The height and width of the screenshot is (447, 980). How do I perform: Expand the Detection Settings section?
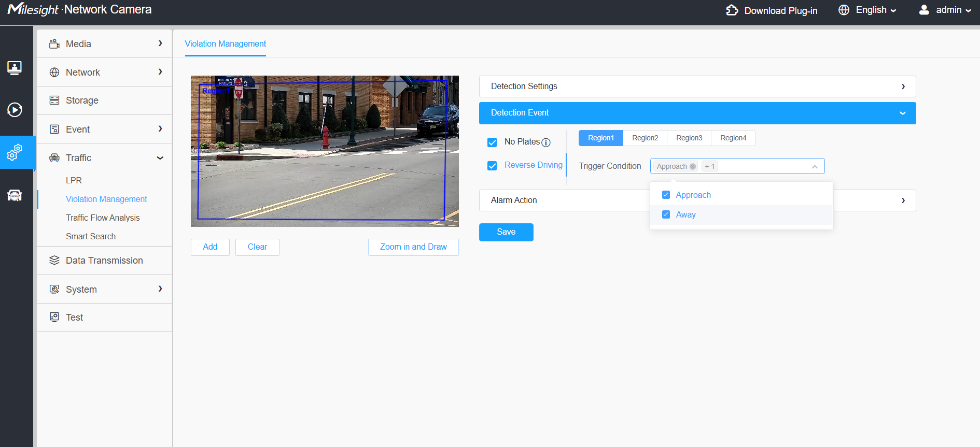pos(697,86)
